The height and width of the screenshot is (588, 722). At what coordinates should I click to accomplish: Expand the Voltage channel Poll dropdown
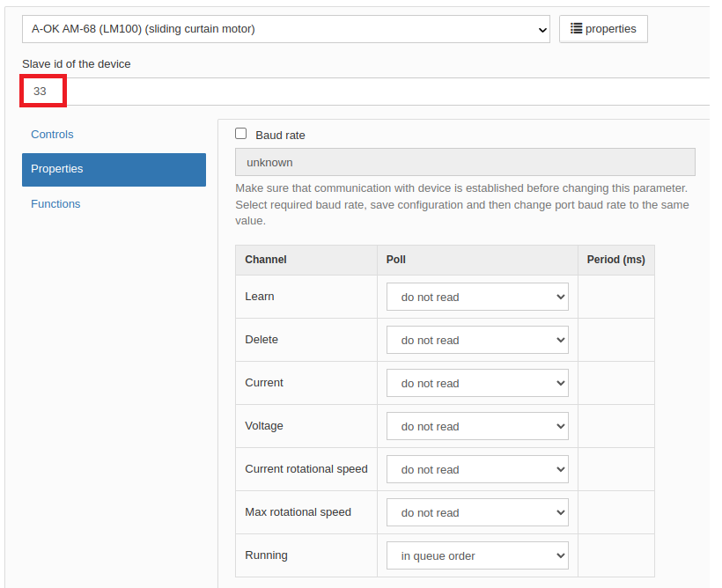click(x=477, y=427)
